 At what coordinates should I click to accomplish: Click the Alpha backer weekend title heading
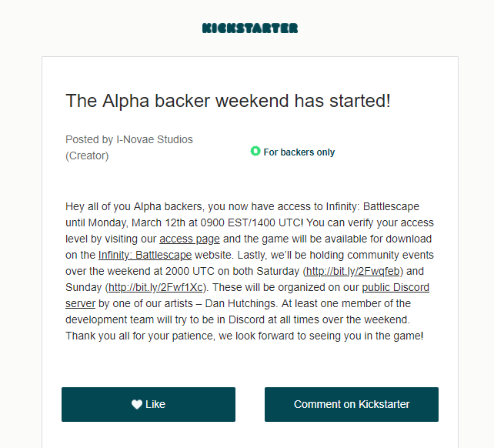pos(228,101)
